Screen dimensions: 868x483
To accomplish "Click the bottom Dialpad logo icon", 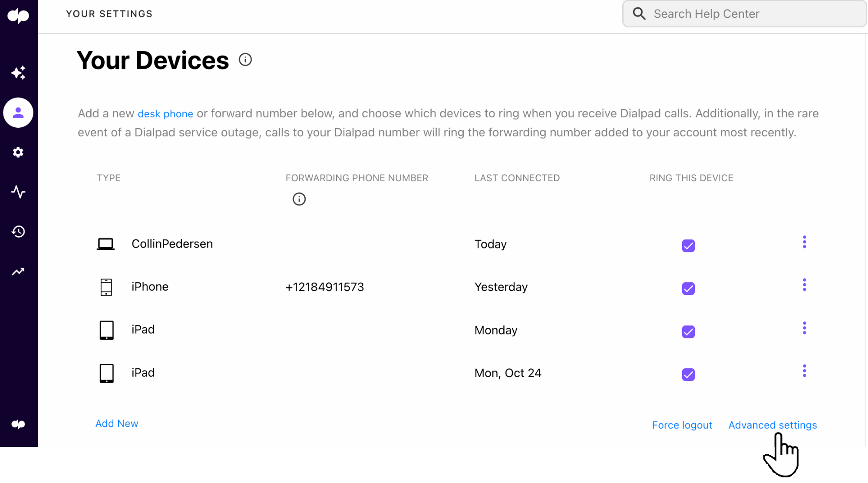I will [18, 423].
